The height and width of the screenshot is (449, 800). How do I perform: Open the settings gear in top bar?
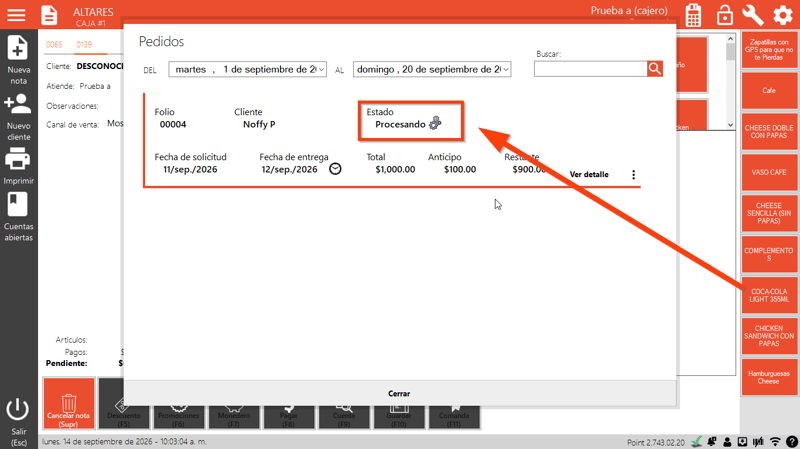click(783, 15)
